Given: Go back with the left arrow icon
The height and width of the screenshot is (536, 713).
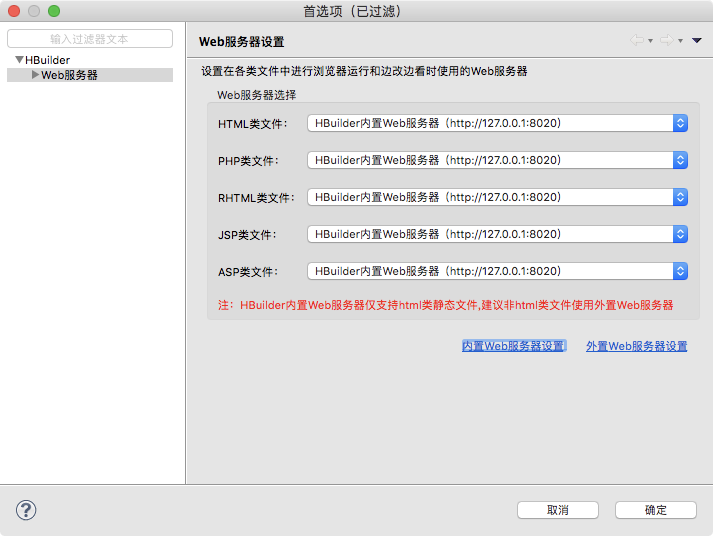Looking at the screenshot, I should (x=637, y=40).
